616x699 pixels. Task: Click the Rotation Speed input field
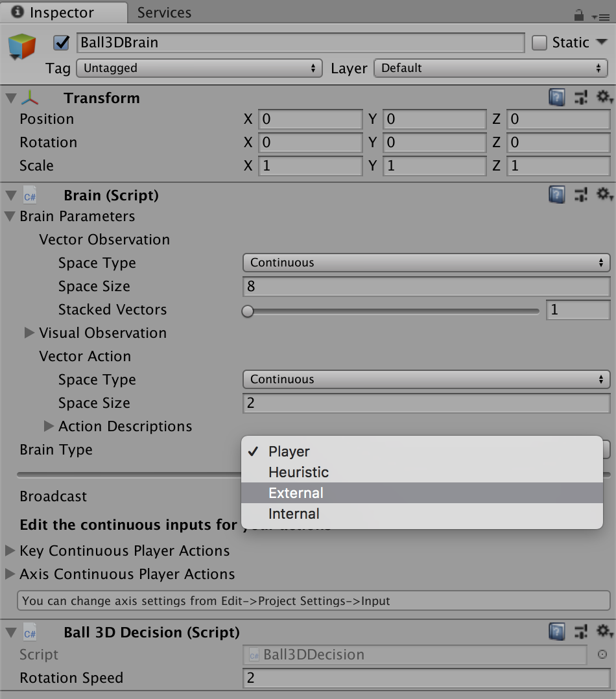pos(426,678)
